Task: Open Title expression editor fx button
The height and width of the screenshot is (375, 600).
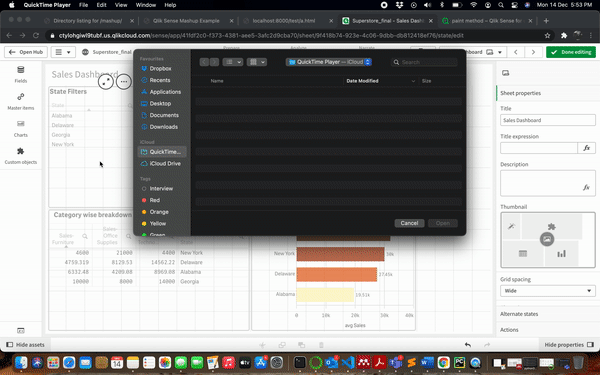Action: (586, 148)
